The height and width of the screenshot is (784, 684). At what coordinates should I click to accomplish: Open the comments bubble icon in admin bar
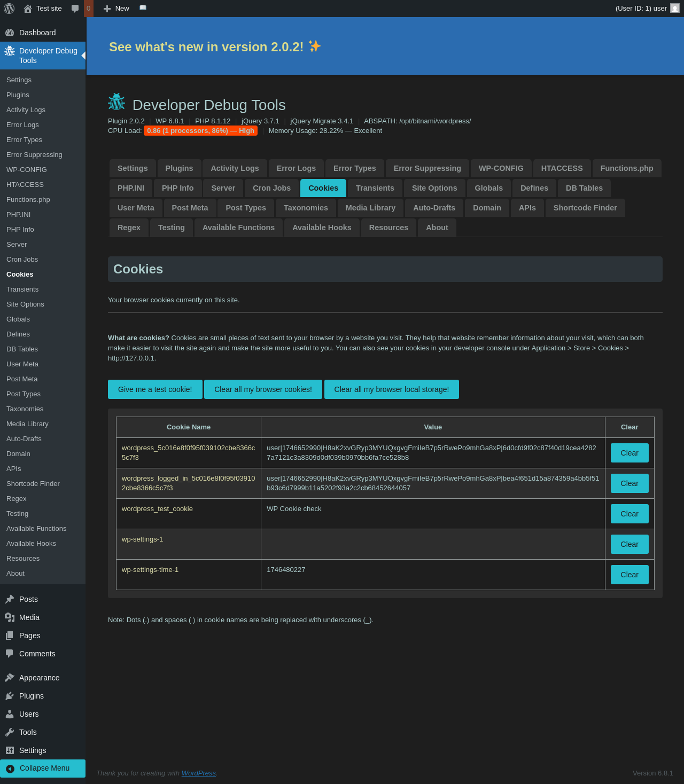click(75, 9)
